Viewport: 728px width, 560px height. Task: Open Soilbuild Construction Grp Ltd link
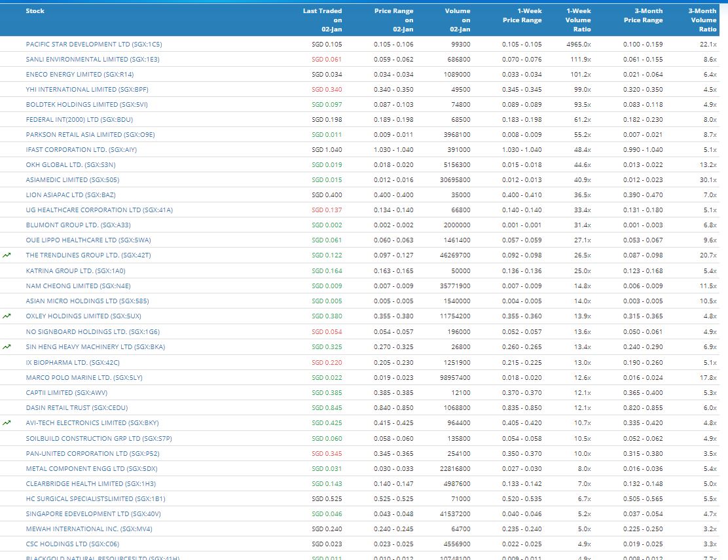coord(99,438)
